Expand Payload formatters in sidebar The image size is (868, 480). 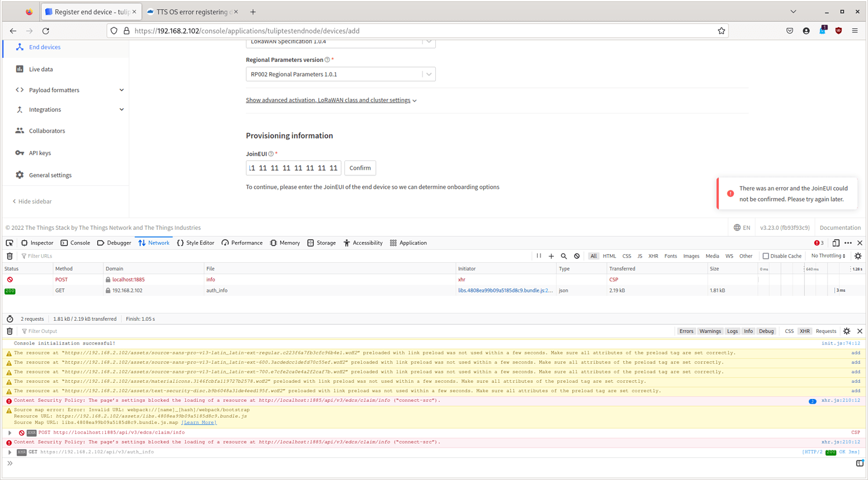(x=69, y=90)
